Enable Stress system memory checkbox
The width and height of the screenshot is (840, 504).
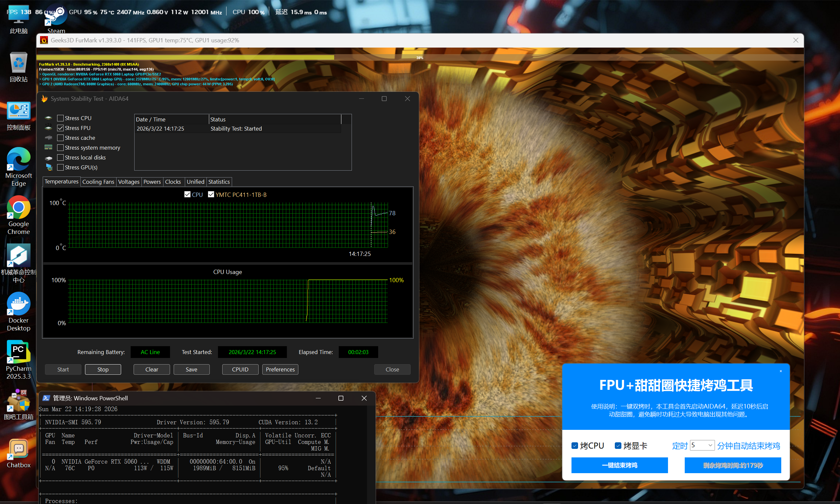click(60, 148)
